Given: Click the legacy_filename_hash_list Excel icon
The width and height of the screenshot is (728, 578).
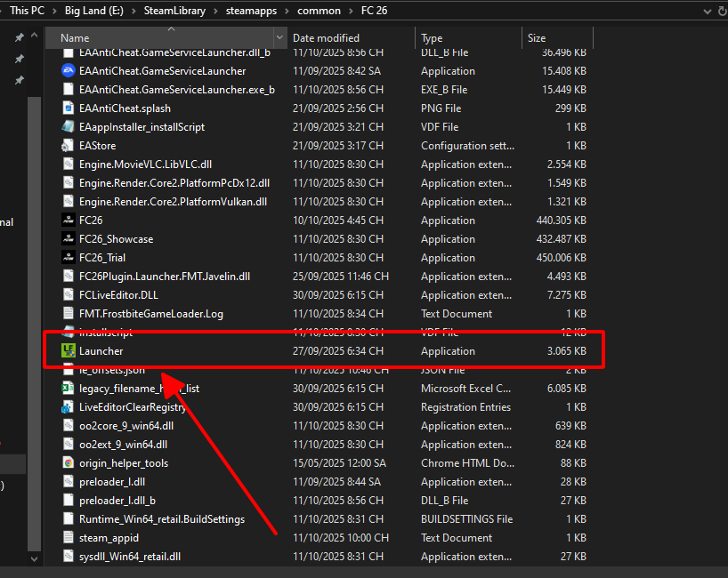Looking at the screenshot, I should (68, 389).
